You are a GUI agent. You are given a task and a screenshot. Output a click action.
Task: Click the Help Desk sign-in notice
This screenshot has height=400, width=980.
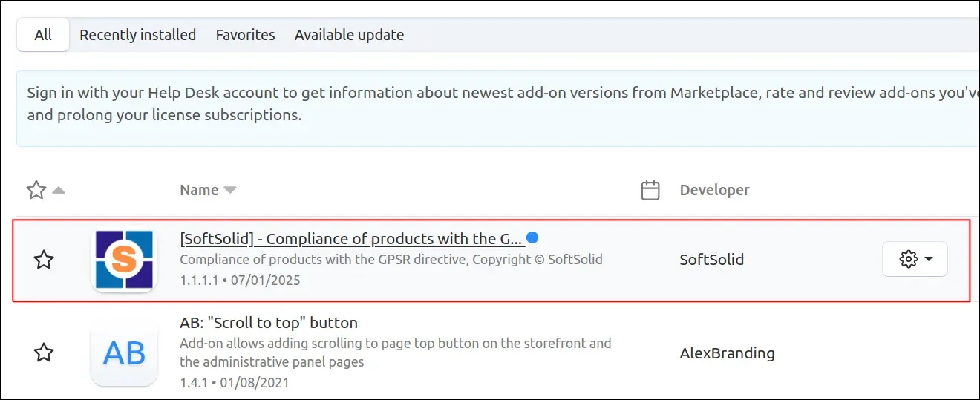click(x=490, y=105)
